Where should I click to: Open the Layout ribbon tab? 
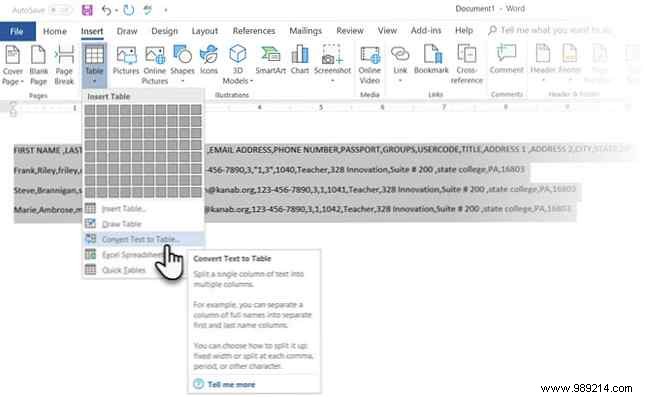point(205,31)
